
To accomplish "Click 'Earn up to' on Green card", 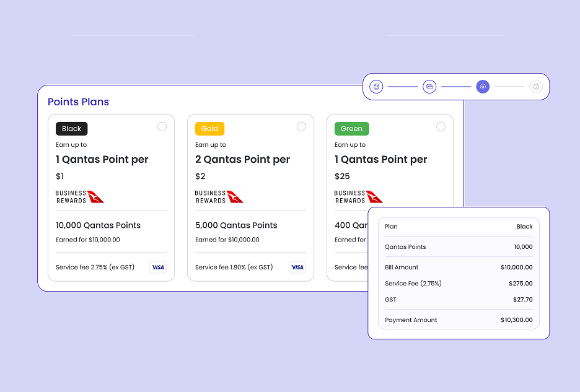I will pos(350,144).
